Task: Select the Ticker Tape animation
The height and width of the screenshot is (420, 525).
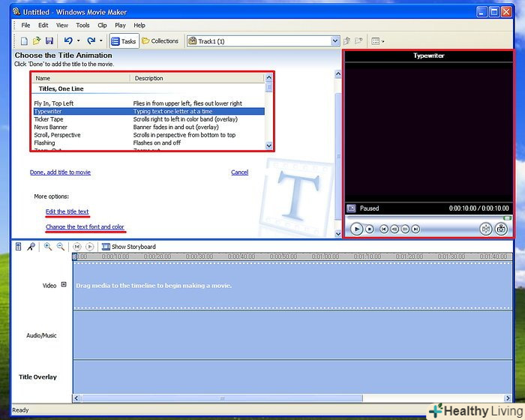Action: pos(148,119)
